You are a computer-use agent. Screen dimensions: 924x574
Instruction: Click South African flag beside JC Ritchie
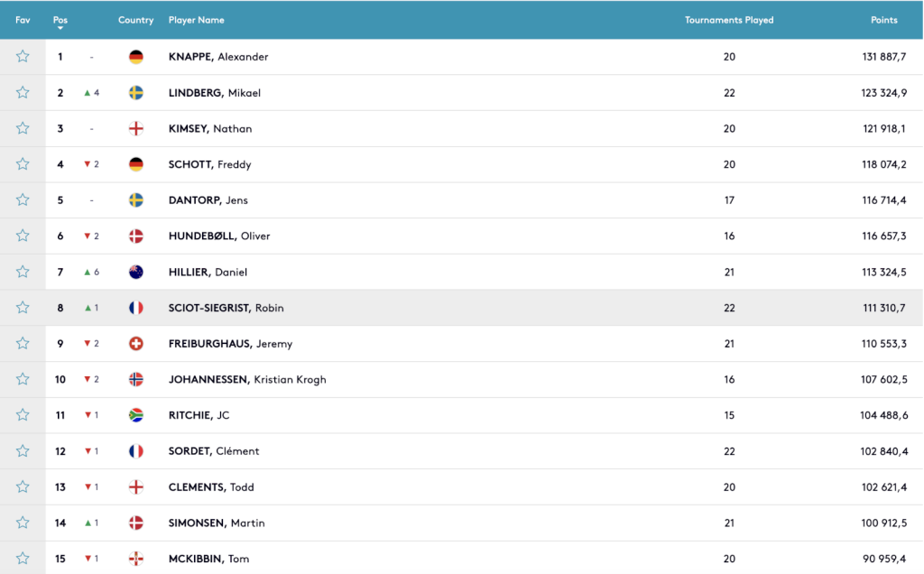(x=136, y=415)
